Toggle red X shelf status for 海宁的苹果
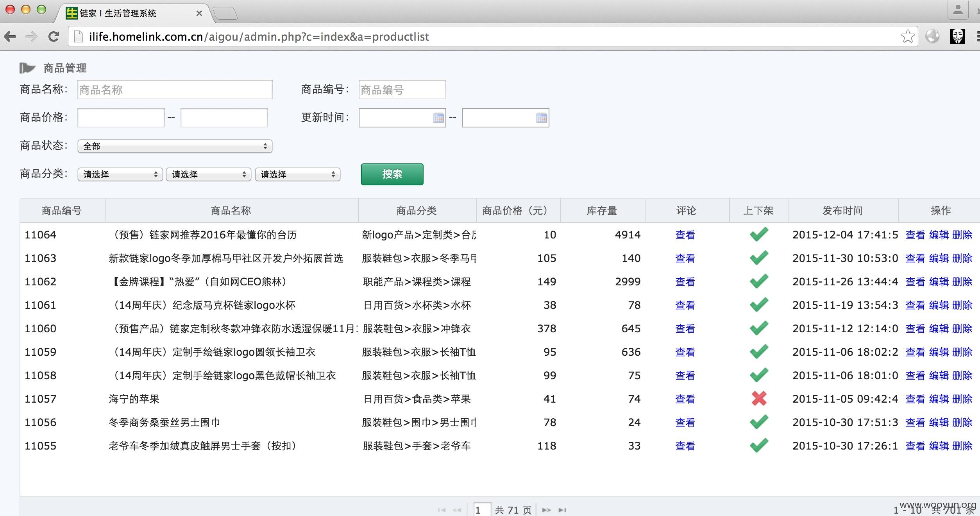Screen dimensions: 980x516 [759, 399]
